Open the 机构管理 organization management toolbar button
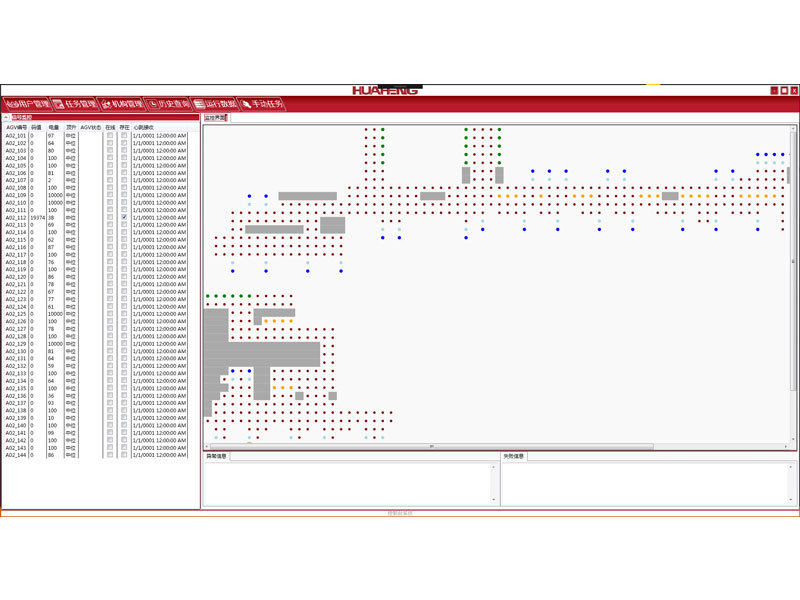 120,104
